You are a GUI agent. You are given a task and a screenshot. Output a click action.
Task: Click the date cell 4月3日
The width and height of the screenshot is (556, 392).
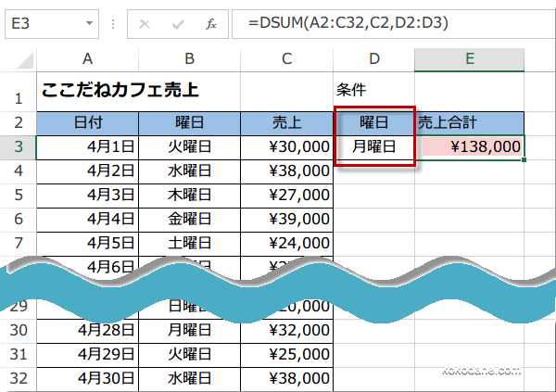click(88, 196)
